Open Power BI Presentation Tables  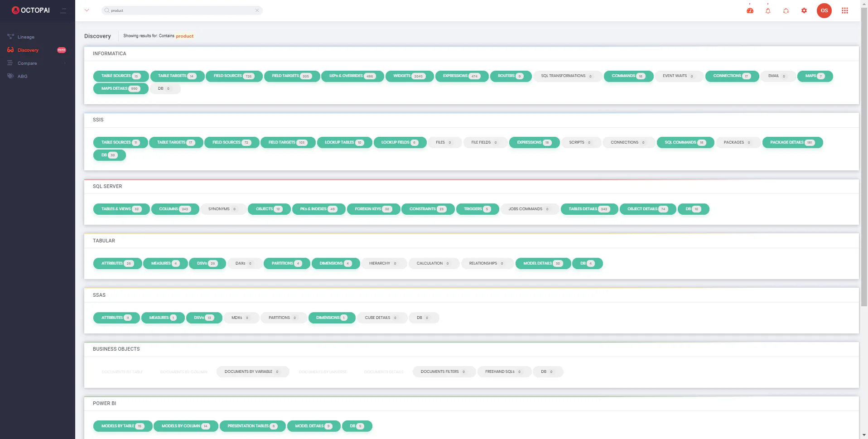click(x=253, y=426)
